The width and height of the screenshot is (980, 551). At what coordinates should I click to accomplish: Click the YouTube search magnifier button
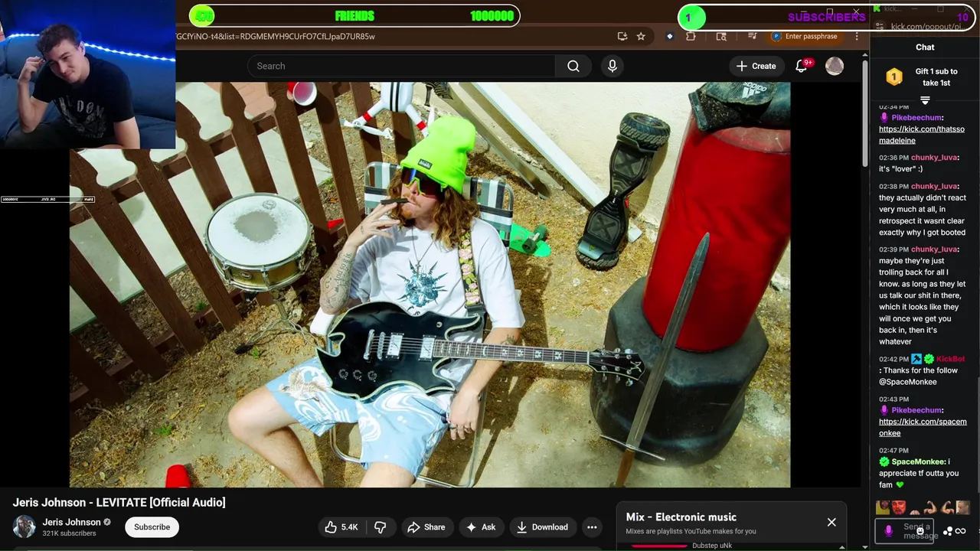point(573,66)
